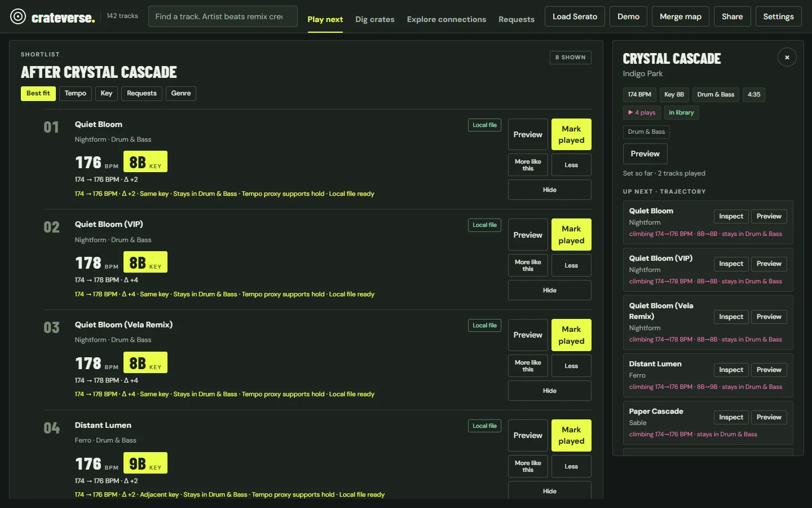Inspect Quiet Bloom in trajectory list
The width and height of the screenshot is (812, 508).
(731, 216)
